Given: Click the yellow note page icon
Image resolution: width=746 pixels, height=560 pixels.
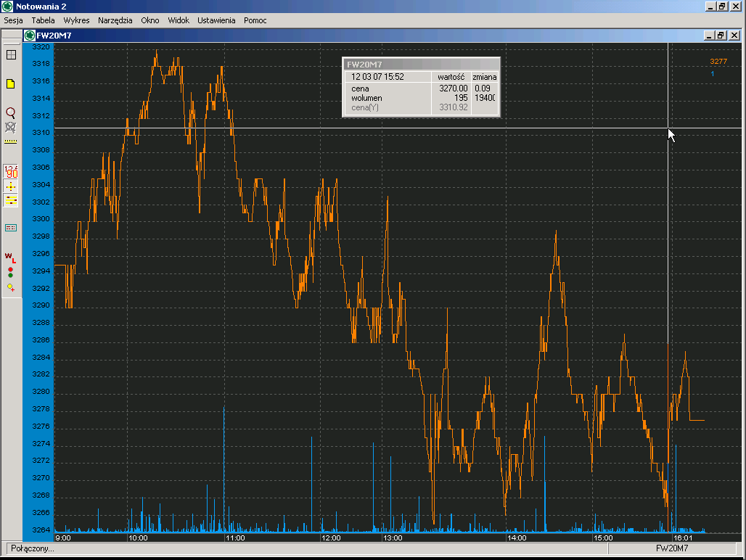Looking at the screenshot, I should click(x=11, y=84).
